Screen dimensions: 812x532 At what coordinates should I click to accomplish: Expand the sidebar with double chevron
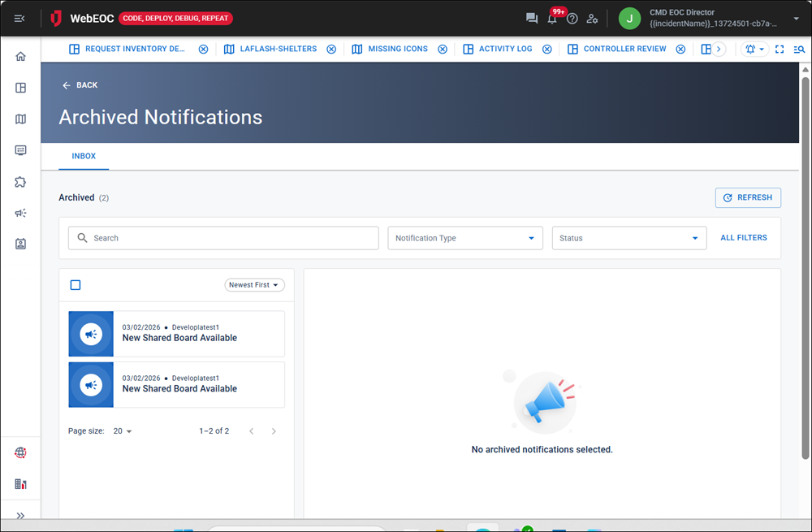tap(20, 516)
